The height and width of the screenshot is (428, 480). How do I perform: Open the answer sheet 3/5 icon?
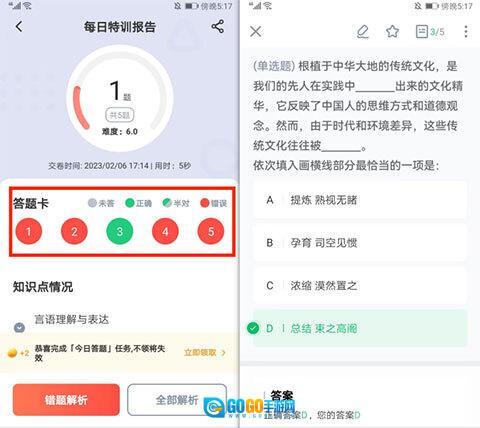tap(430, 32)
